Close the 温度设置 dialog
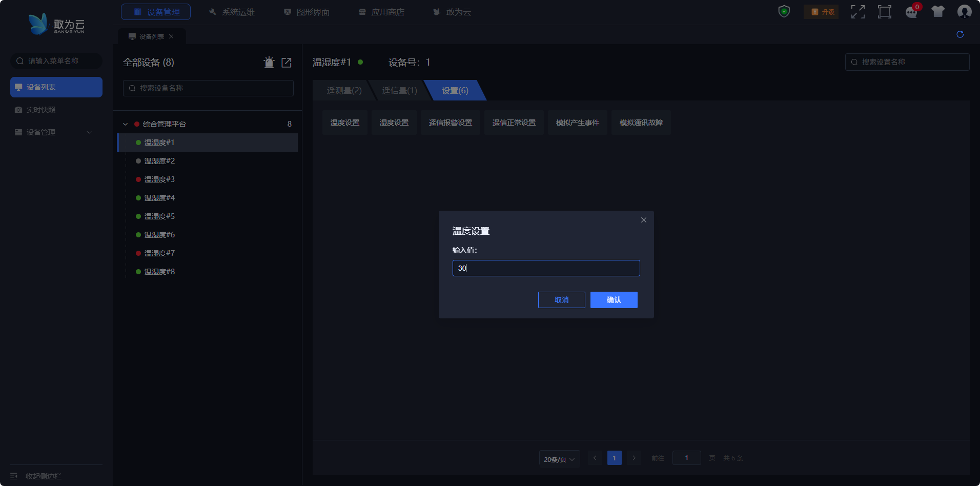This screenshot has width=980, height=486. click(644, 220)
